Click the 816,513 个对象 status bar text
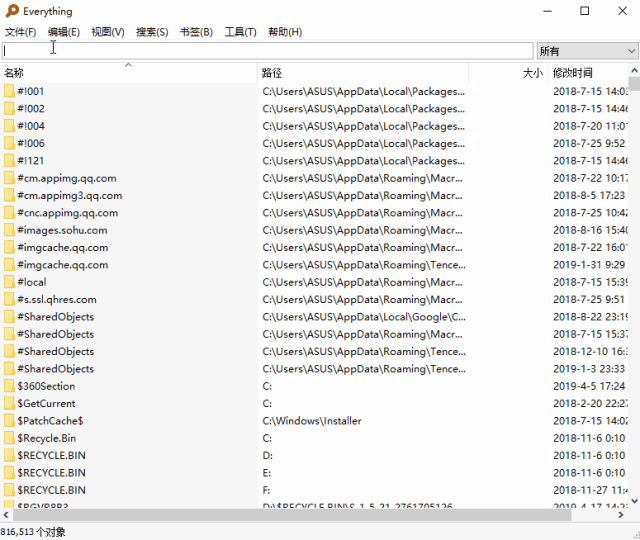 coord(33,532)
